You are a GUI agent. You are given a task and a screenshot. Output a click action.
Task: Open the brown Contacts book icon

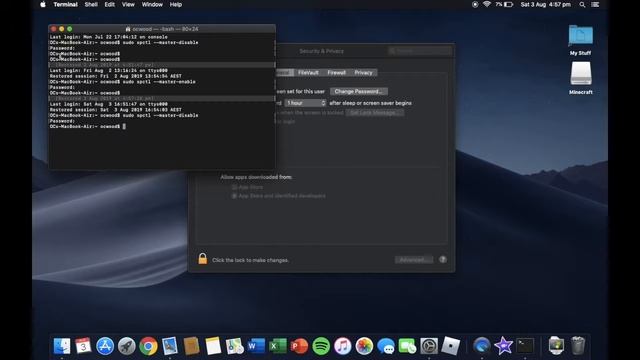[191, 346]
